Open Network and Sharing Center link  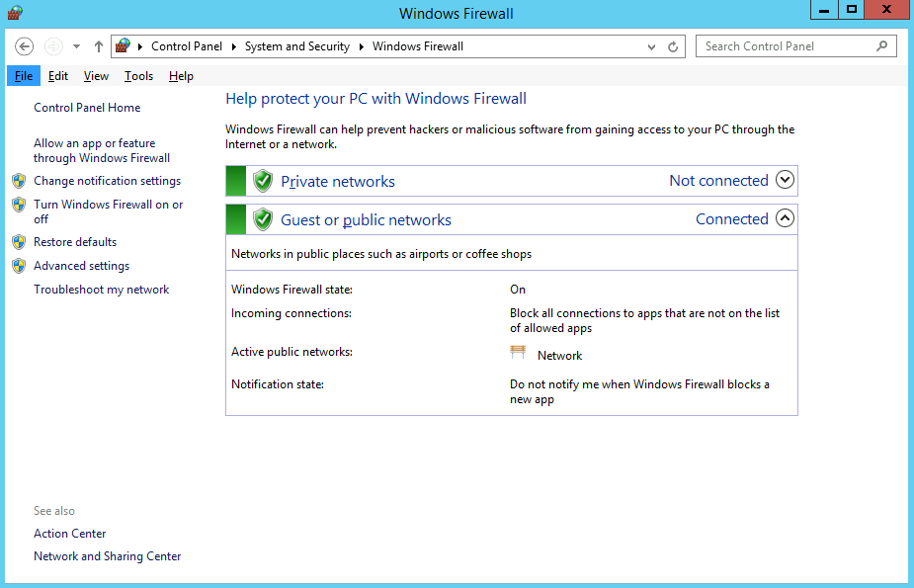[x=108, y=556]
